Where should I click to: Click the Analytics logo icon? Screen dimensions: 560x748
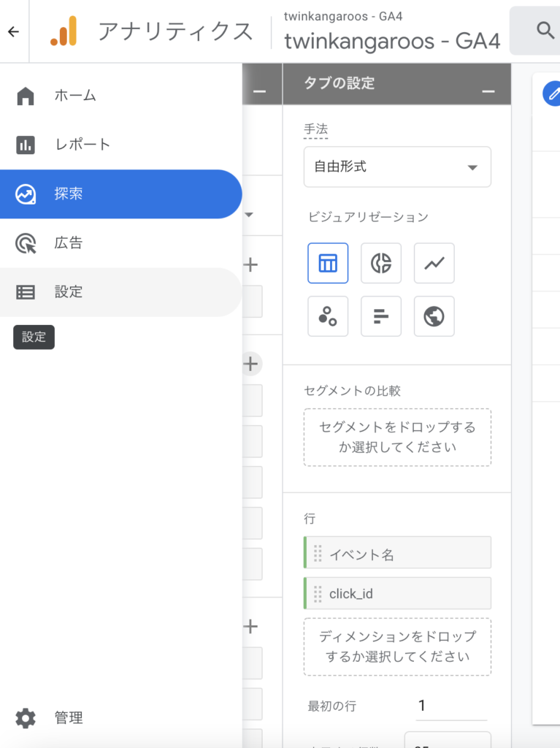(64, 31)
